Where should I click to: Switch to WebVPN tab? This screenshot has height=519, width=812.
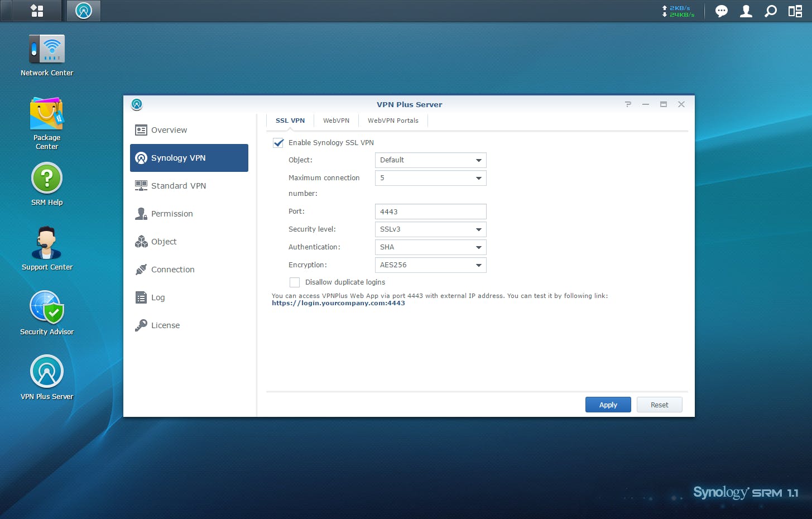pos(336,121)
